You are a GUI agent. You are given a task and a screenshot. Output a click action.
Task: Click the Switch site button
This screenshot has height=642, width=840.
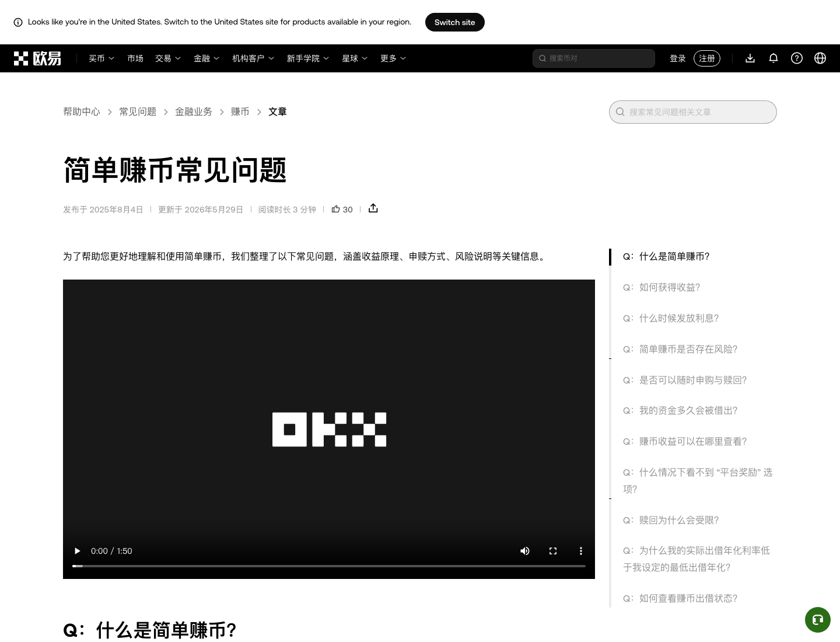pyautogui.click(x=455, y=22)
